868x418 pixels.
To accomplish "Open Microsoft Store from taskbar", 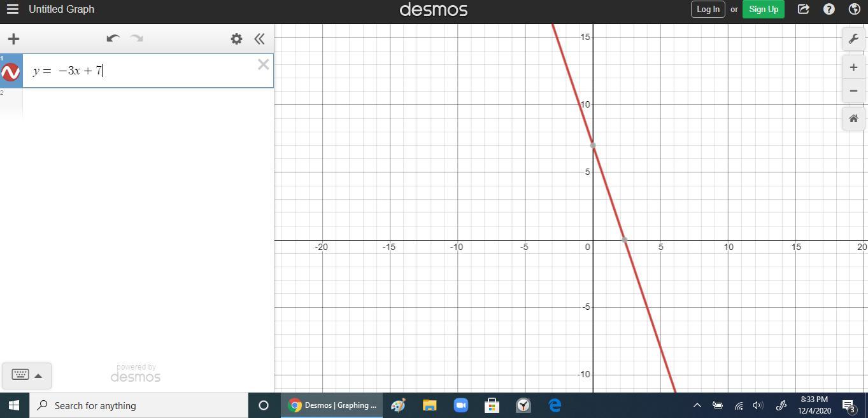I will coord(492,405).
